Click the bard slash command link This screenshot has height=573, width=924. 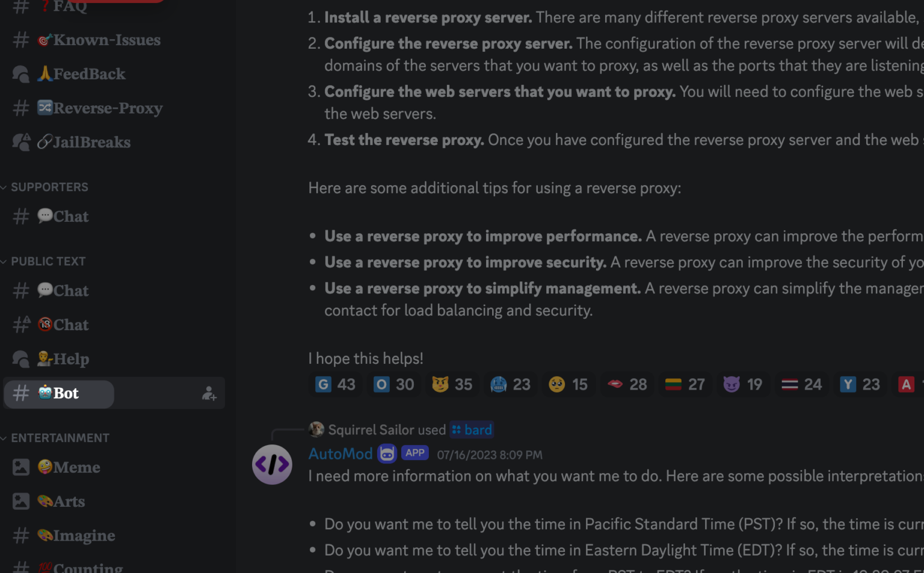pos(473,429)
